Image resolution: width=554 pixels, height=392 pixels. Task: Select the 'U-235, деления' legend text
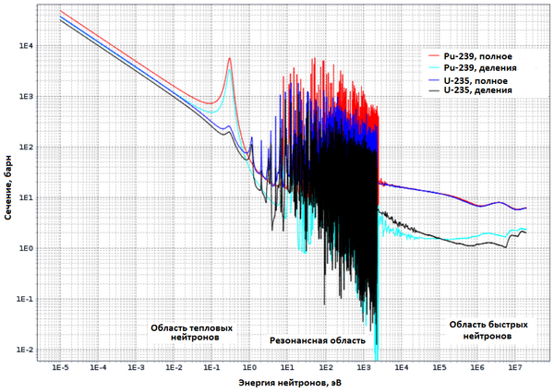click(x=479, y=91)
